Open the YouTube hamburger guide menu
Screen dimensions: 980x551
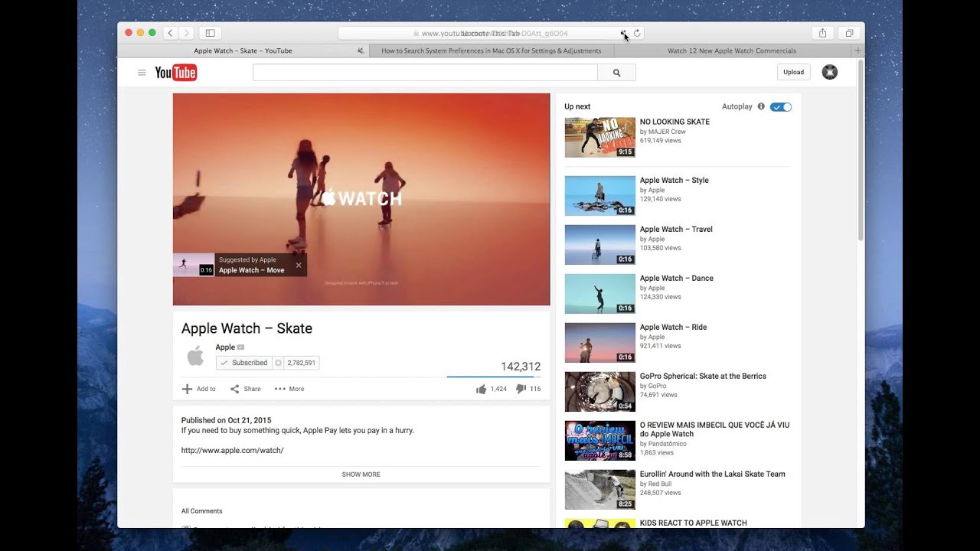pos(142,73)
